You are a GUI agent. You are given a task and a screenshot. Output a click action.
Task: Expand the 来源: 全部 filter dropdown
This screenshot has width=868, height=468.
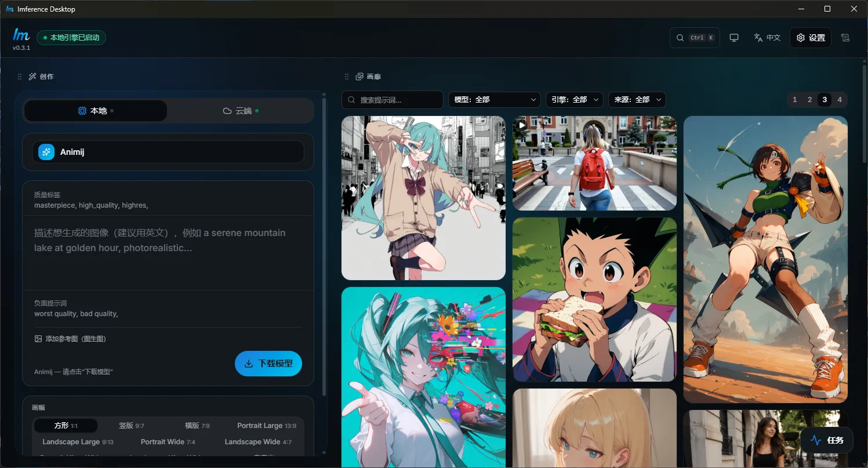pos(637,100)
